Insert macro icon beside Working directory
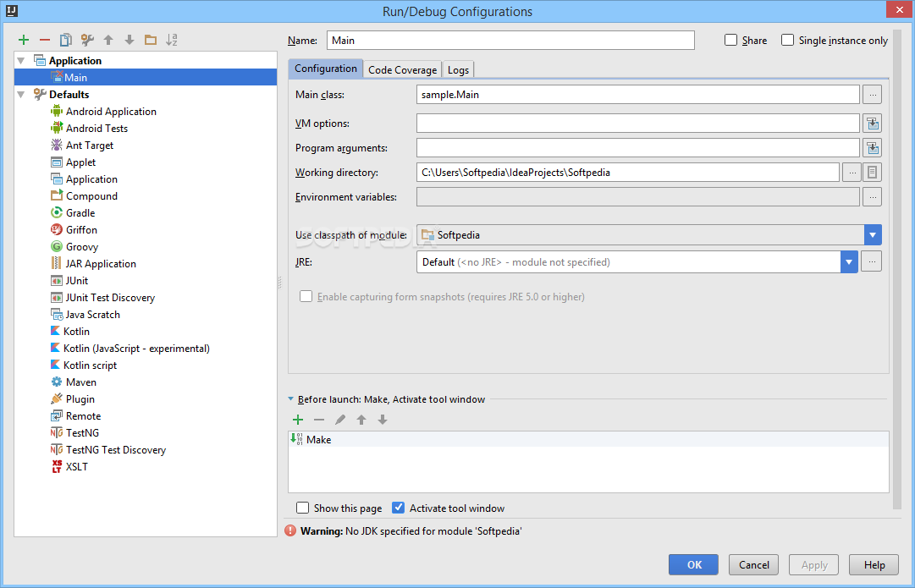The height and width of the screenshot is (588, 915). [x=872, y=172]
